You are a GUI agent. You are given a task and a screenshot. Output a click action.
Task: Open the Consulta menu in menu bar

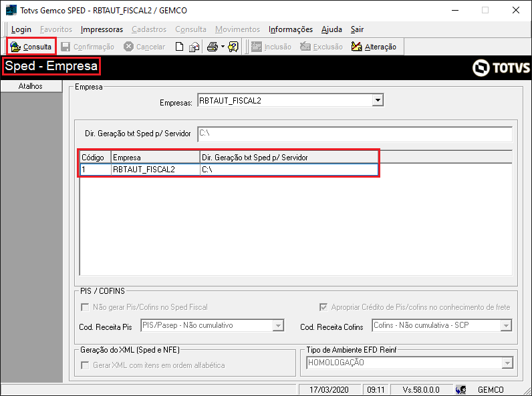click(x=190, y=29)
